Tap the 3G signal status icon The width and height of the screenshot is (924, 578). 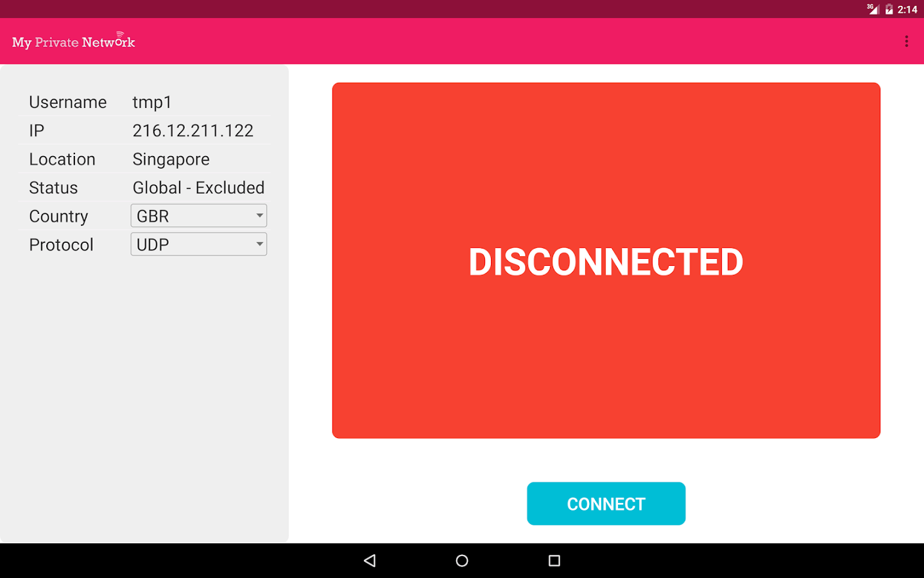[872, 9]
